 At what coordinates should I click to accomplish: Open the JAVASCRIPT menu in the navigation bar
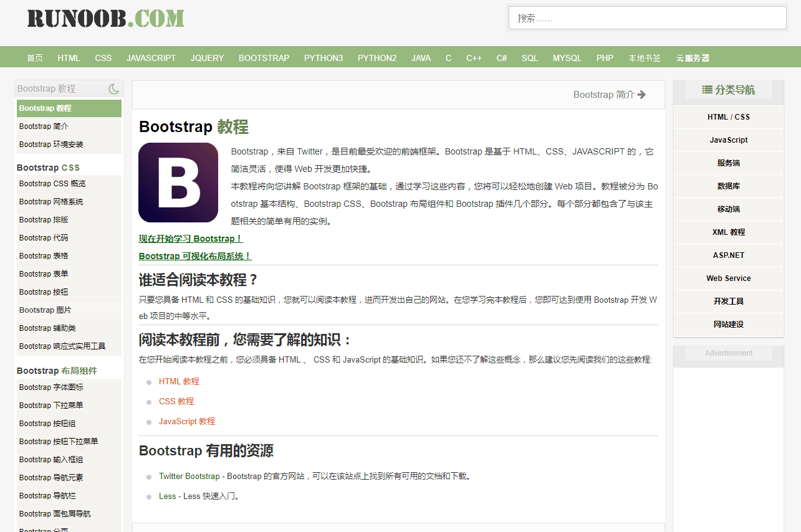point(151,58)
